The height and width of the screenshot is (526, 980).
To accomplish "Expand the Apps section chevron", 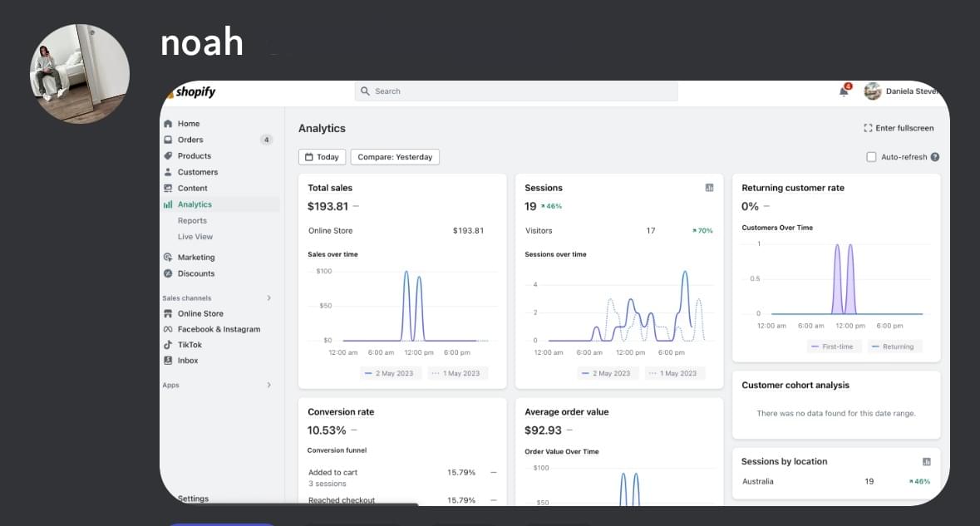I will (x=268, y=385).
